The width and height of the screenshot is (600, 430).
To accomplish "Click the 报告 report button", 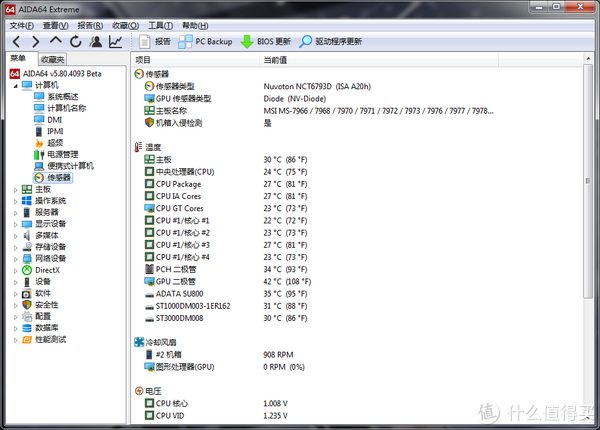I will click(155, 41).
